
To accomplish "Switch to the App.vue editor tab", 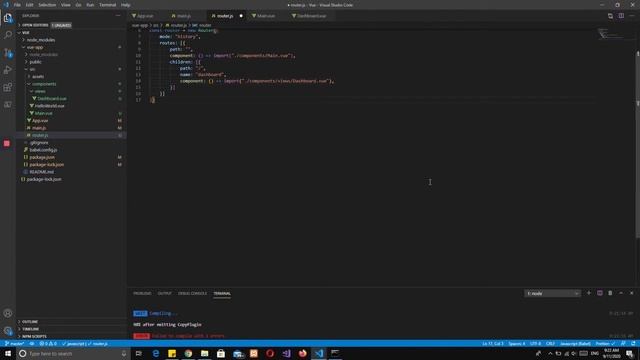I will tap(146, 16).
